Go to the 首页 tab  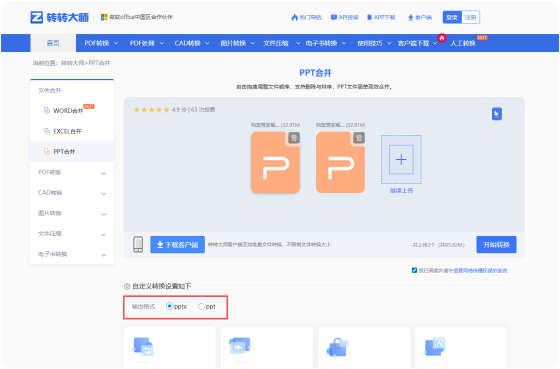(53, 43)
